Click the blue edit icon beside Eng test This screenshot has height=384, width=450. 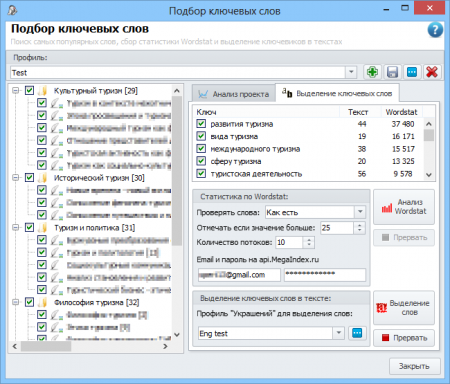[357, 333]
